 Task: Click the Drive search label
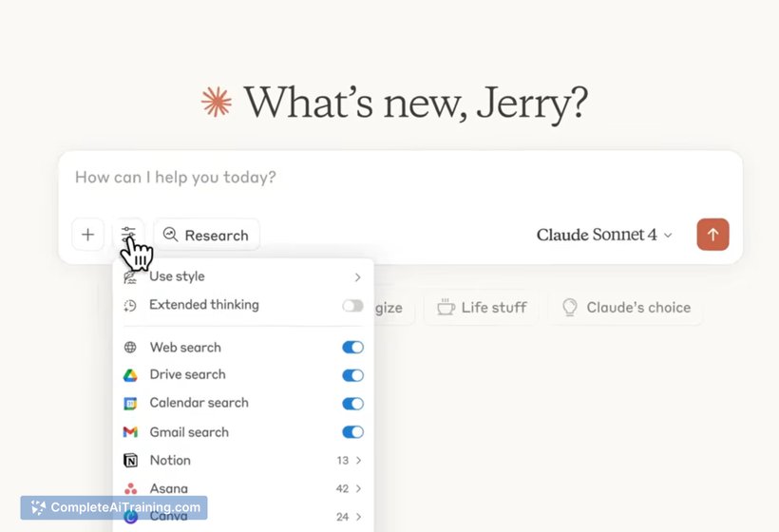188,374
